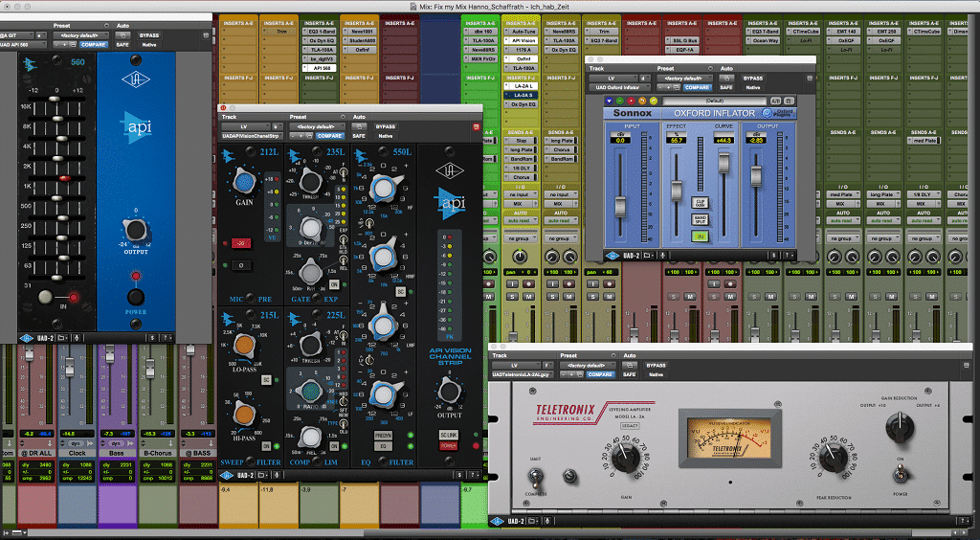This screenshot has width=980, height=540.
Task: Open Auto-Tune insert slot in mixer
Action: click(x=522, y=30)
